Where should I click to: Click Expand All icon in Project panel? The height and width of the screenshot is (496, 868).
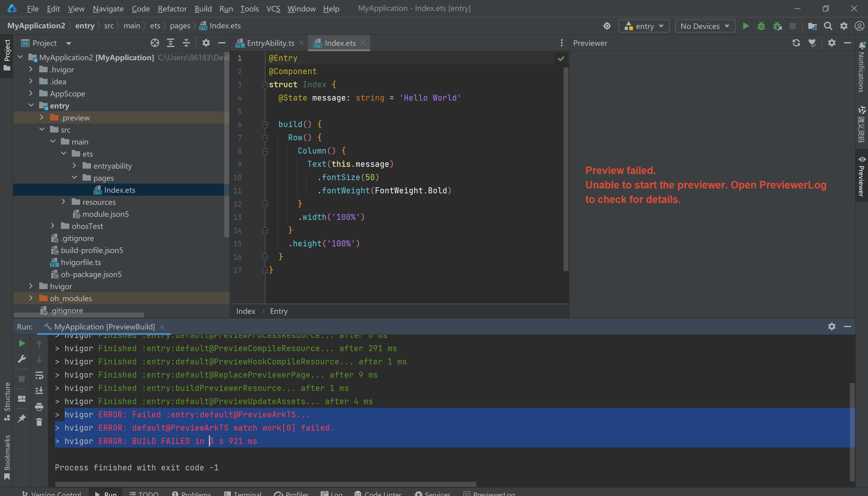pos(171,43)
